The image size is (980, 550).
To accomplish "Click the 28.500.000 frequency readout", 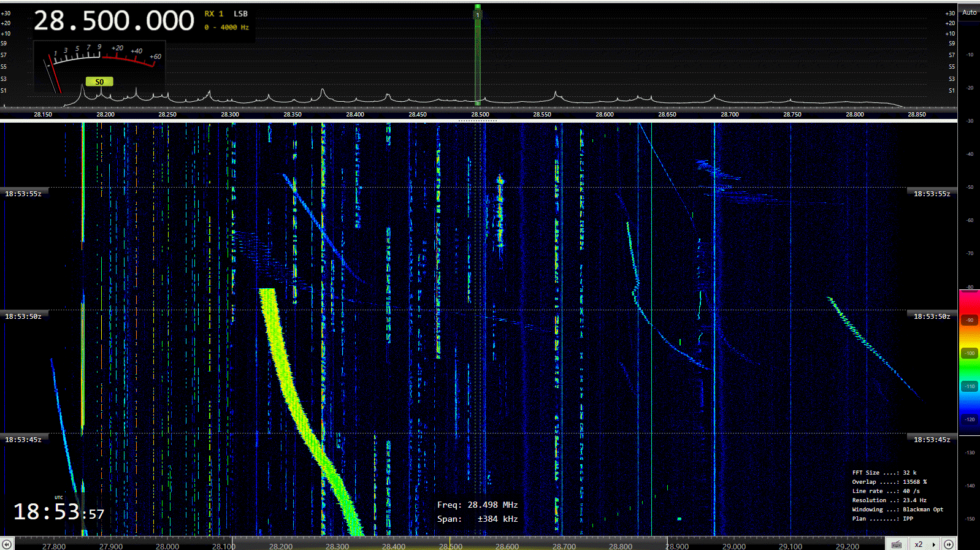I will pos(113,21).
